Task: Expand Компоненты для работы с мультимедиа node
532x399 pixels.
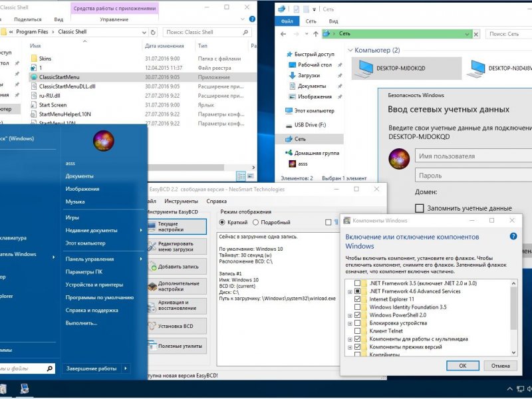Action: coord(350,339)
